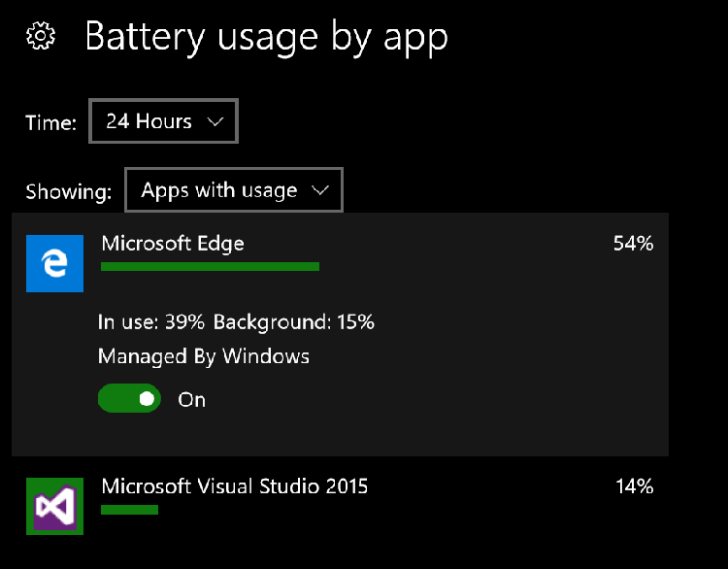Viewport: 728px width, 569px height.
Task: Click the On label beside the toggle
Action: pyautogui.click(x=192, y=399)
